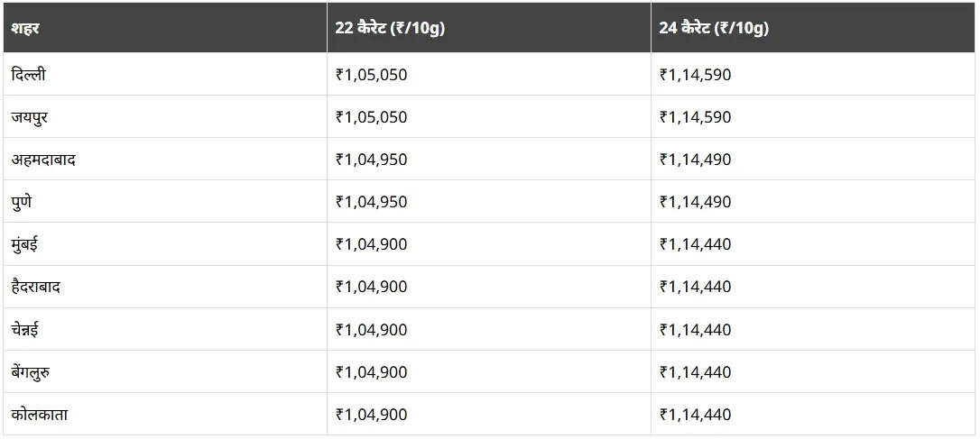Select the बेंगलुरु city cell

click(x=165, y=371)
